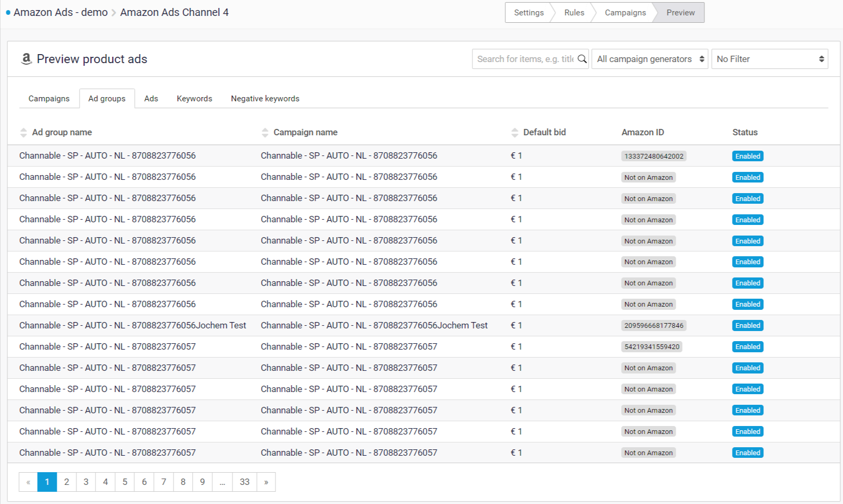The width and height of the screenshot is (843, 504).
Task: Expand the No Filter dropdown
Action: click(769, 59)
